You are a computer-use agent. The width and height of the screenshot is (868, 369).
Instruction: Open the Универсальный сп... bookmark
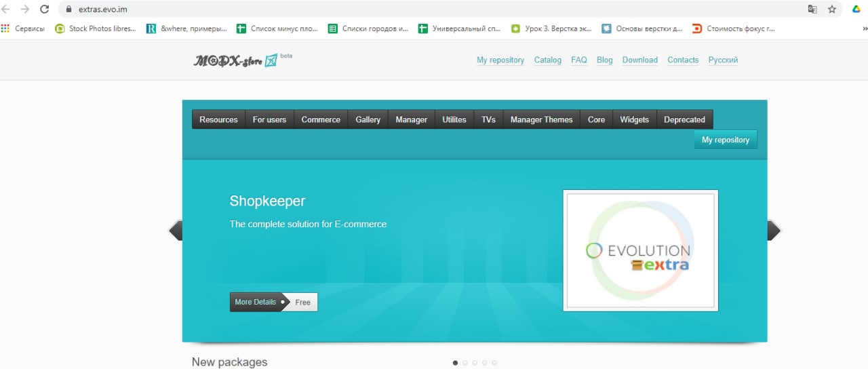tap(459, 28)
